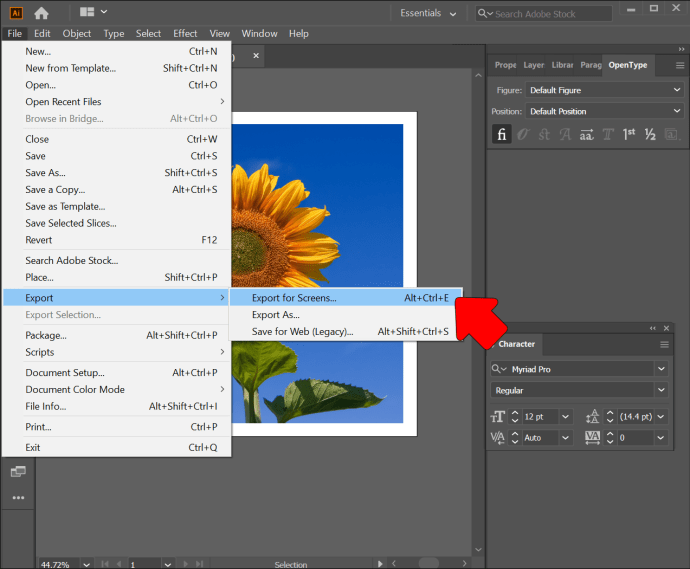The height and width of the screenshot is (569, 690).
Task: Toggle the Fractions ½ OpenType button
Action: point(650,135)
